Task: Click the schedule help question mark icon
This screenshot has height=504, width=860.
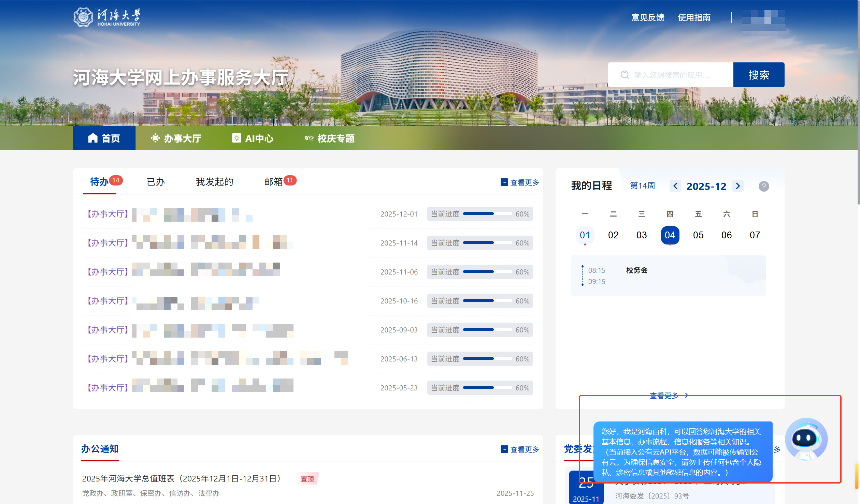Action: pyautogui.click(x=763, y=186)
